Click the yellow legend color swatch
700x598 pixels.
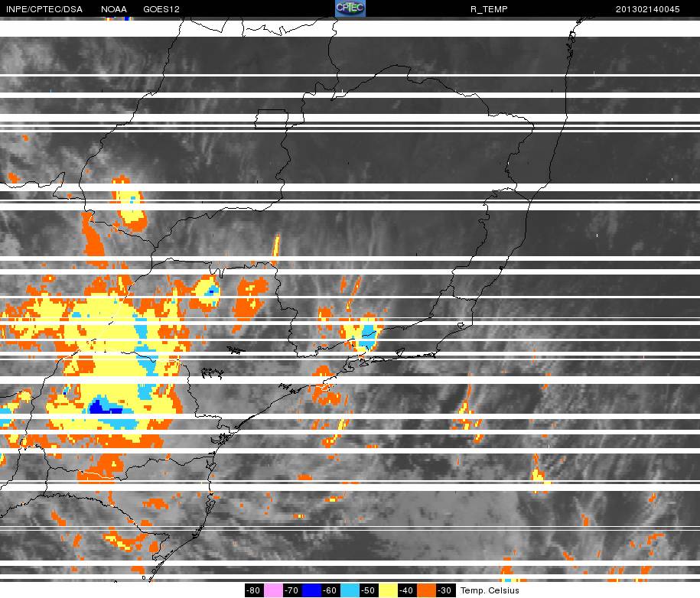(388, 590)
